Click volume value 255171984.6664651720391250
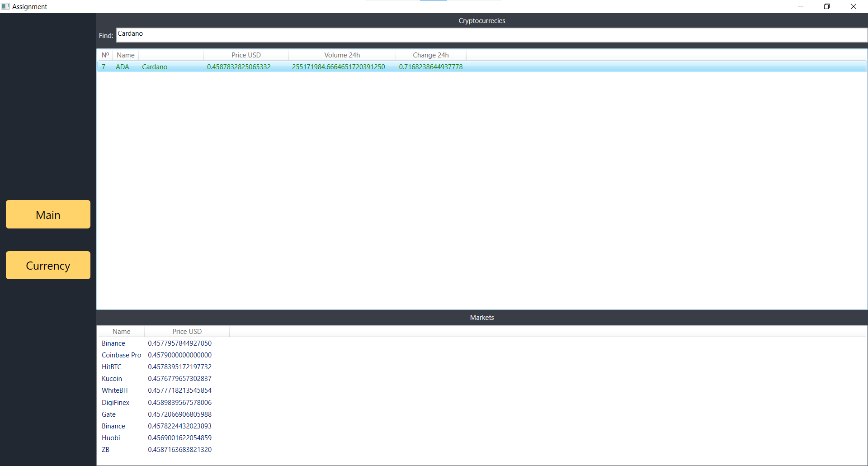The image size is (868, 466). [x=338, y=67]
